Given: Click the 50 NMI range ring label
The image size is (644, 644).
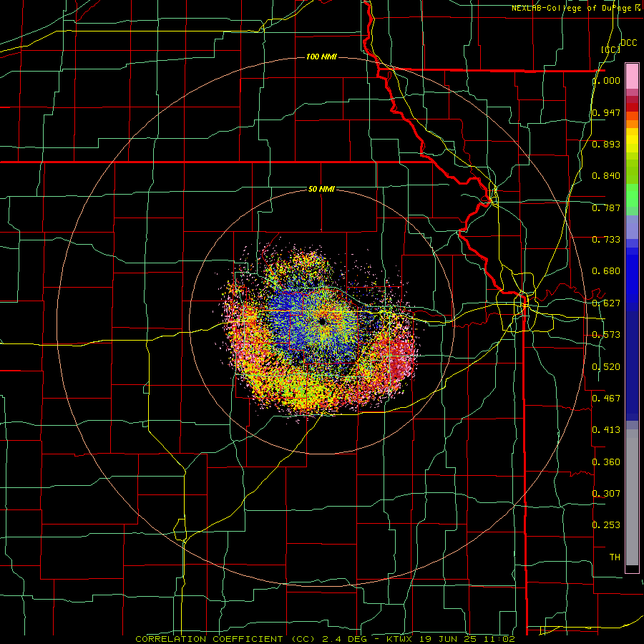Looking at the screenshot, I should tap(321, 189).
